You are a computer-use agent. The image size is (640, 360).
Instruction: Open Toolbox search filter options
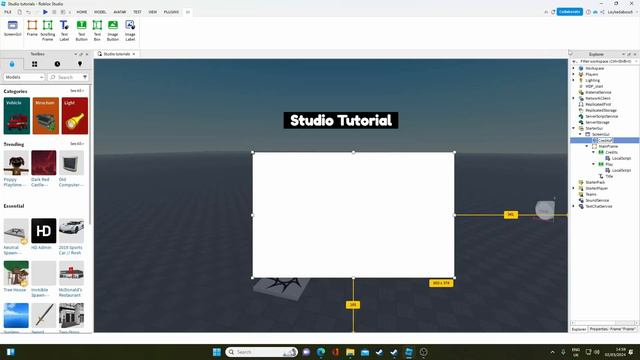85,77
